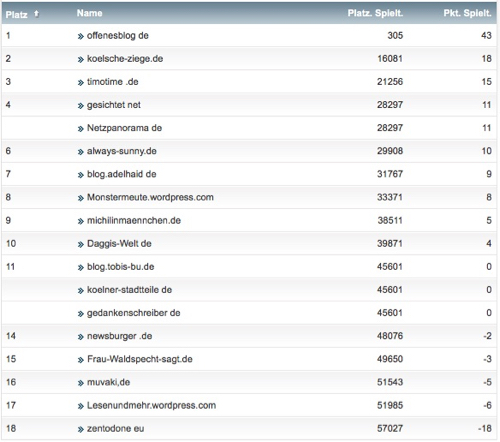The width and height of the screenshot is (500, 442).
Task: Select michilinmaennchen.de entry
Action: [x=134, y=220]
